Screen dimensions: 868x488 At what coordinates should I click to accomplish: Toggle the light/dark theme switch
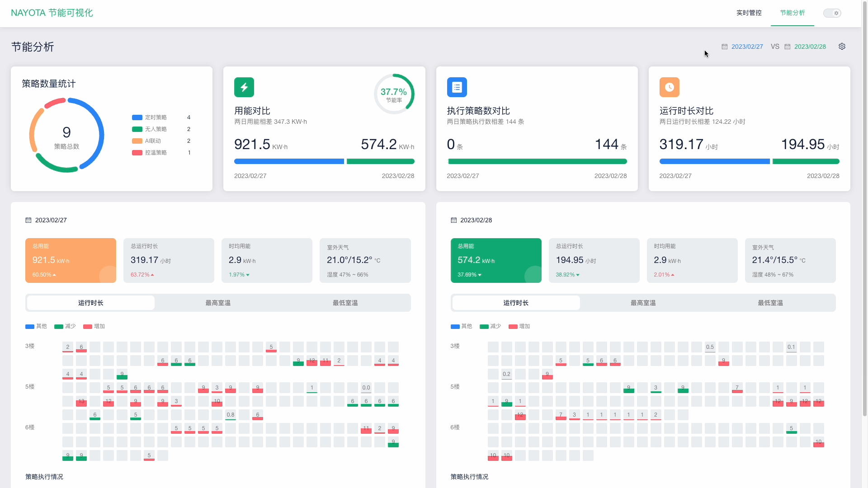pyautogui.click(x=832, y=13)
